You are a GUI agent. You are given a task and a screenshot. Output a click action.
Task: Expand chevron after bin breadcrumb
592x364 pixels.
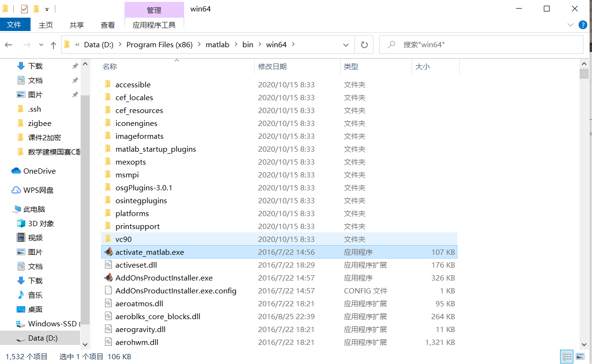point(260,44)
